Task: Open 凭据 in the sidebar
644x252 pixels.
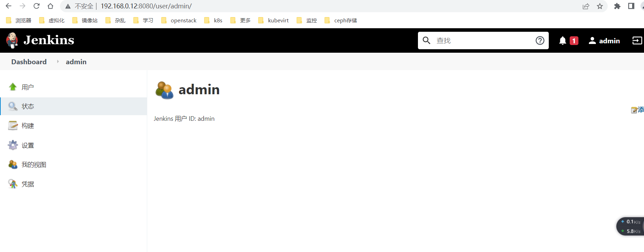Action: [28, 184]
